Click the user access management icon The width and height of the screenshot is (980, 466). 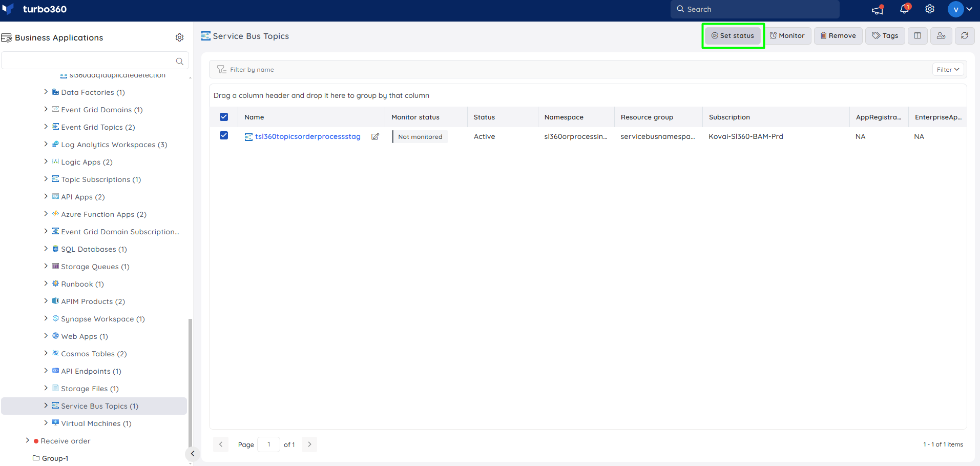(x=941, y=36)
